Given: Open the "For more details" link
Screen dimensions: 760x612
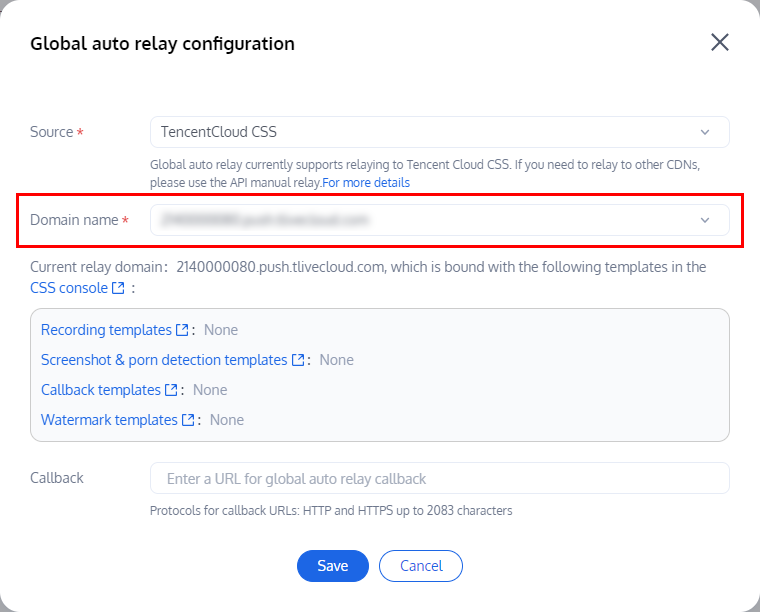Looking at the screenshot, I should (x=366, y=183).
